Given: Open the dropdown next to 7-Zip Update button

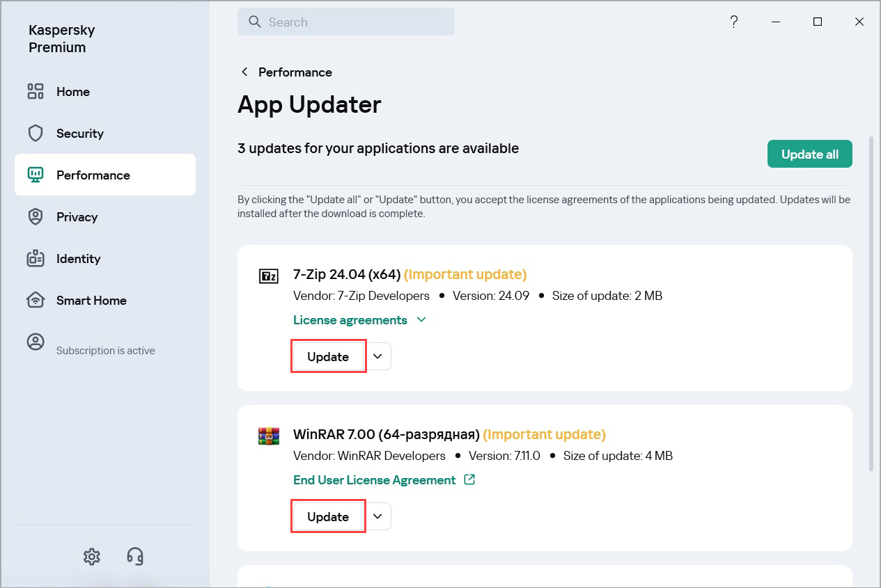Looking at the screenshot, I should click(377, 356).
